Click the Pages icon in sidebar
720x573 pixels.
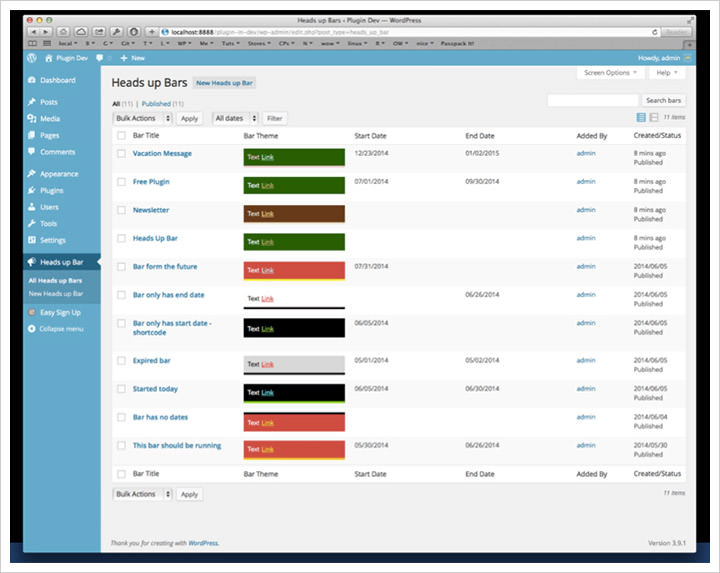coord(32,135)
